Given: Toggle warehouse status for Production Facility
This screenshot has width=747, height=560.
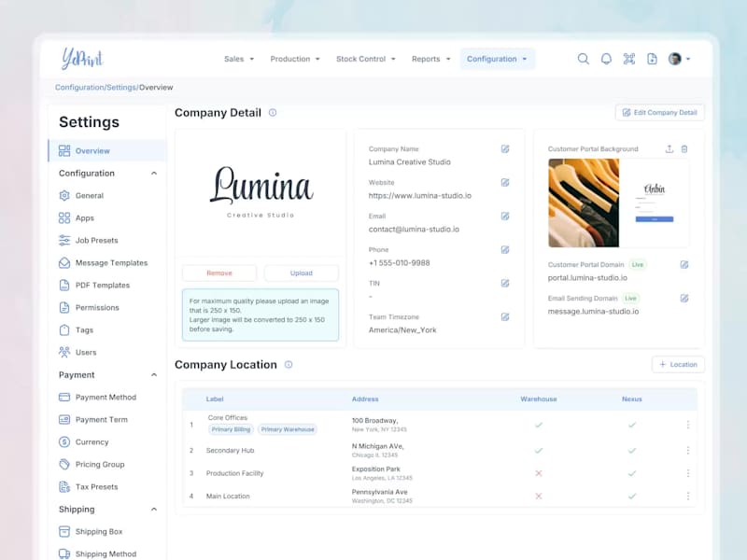Looking at the screenshot, I should tap(538, 472).
